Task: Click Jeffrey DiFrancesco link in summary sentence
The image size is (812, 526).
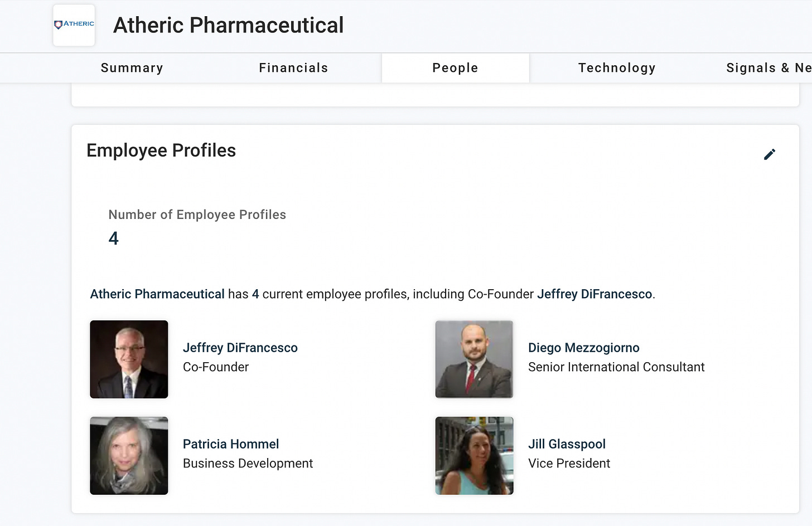Action: pos(594,294)
